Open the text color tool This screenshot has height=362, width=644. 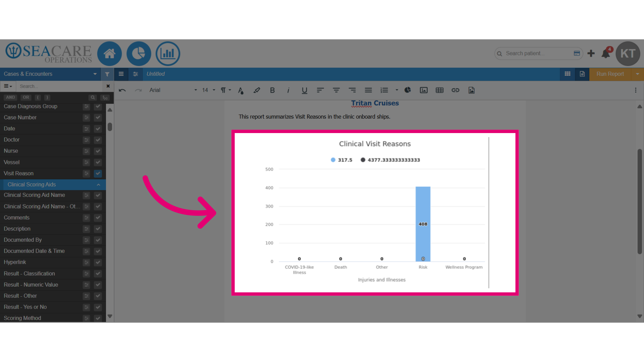240,90
